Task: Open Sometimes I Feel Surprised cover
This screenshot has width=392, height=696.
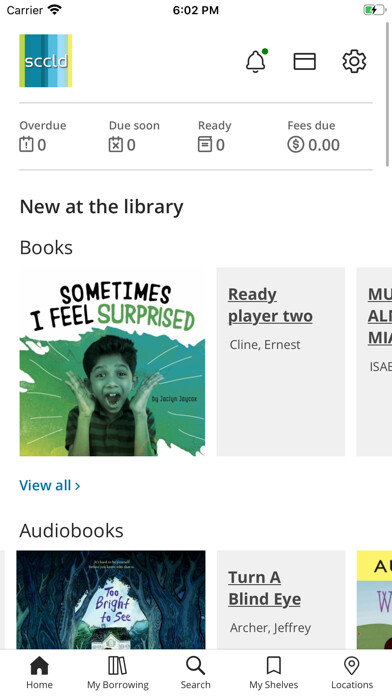Action: coord(112,362)
